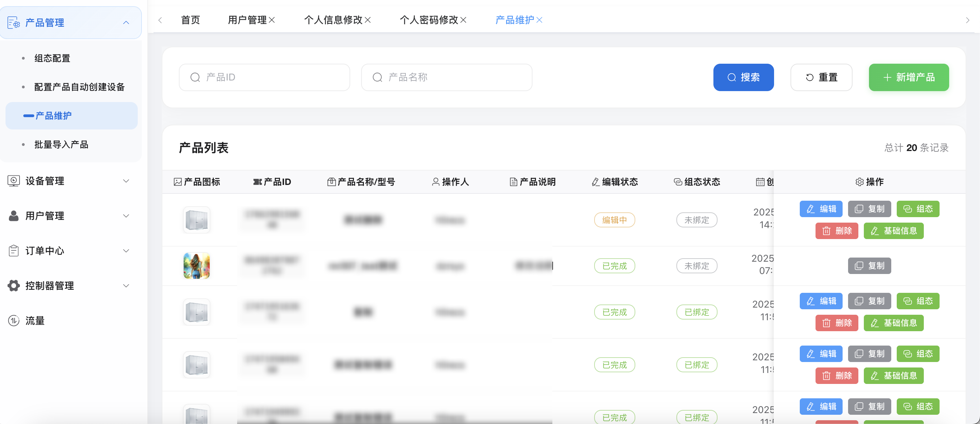This screenshot has width=980, height=424.
Task: Click the gear icon on 操作 column header
Action: pyautogui.click(x=860, y=182)
